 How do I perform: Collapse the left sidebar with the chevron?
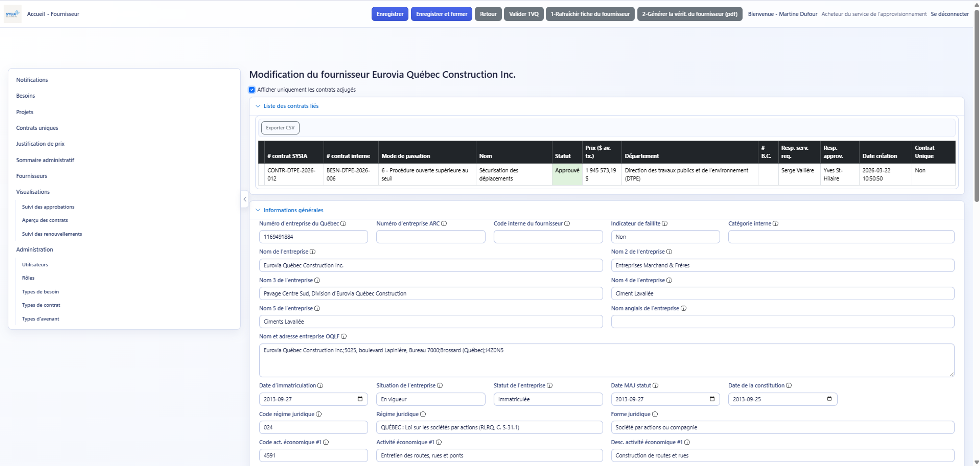pos(245,199)
